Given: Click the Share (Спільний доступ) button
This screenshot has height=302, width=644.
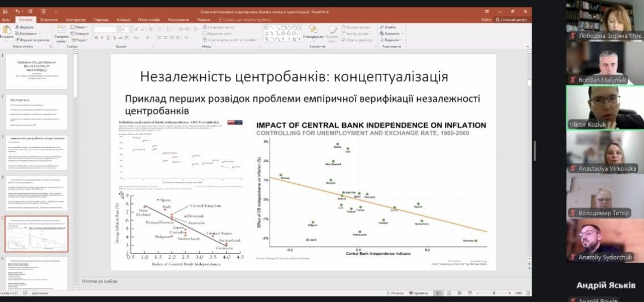Looking at the screenshot, I should 511,19.
